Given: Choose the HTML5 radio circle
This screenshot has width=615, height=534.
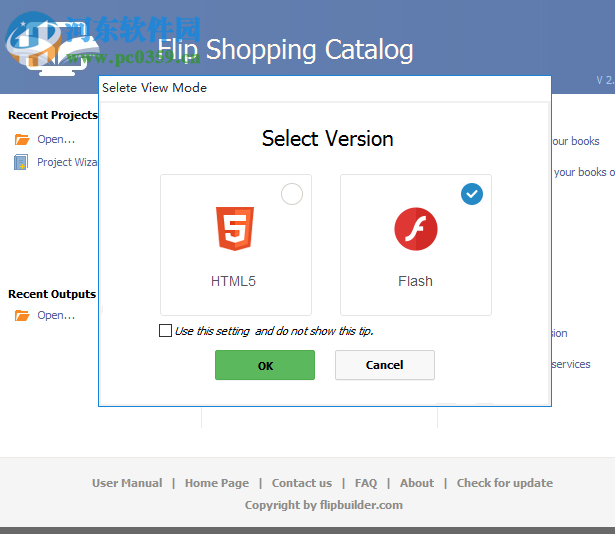Looking at the screenshot, I should [292, 194].
